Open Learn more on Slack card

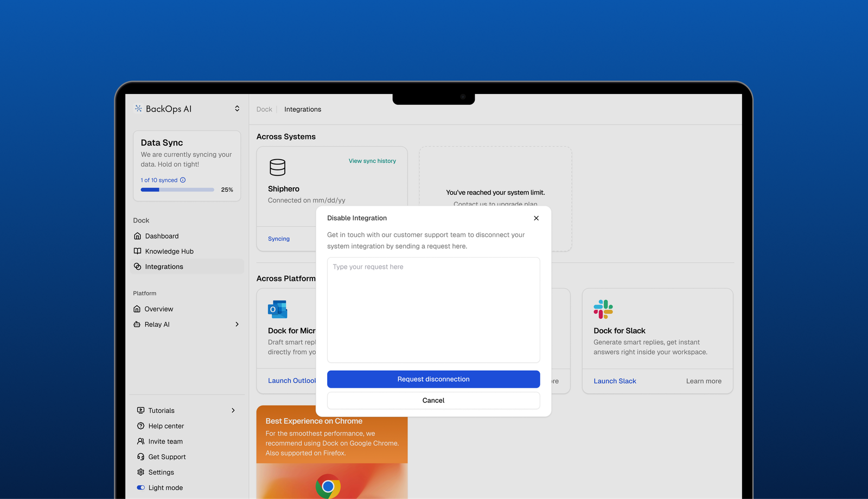click(704, 381)
